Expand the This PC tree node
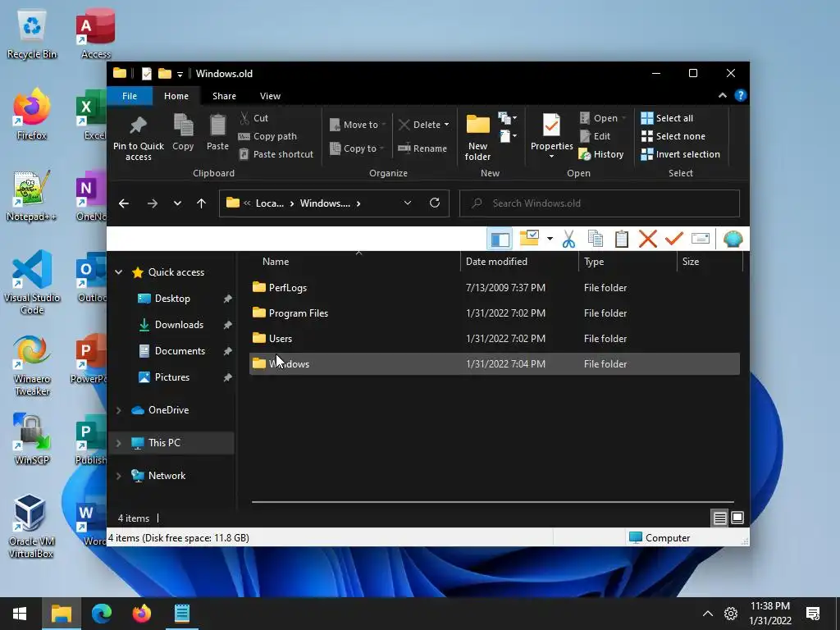Viewport: 840px width, 630px height. pyautogui.click(x=118, y=443)
